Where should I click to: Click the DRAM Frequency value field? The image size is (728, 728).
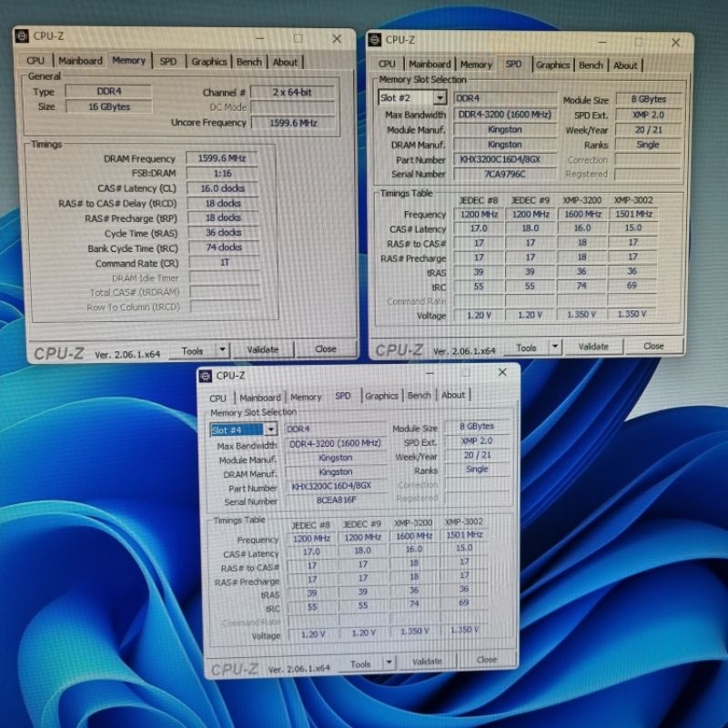[x=215, y=158]
